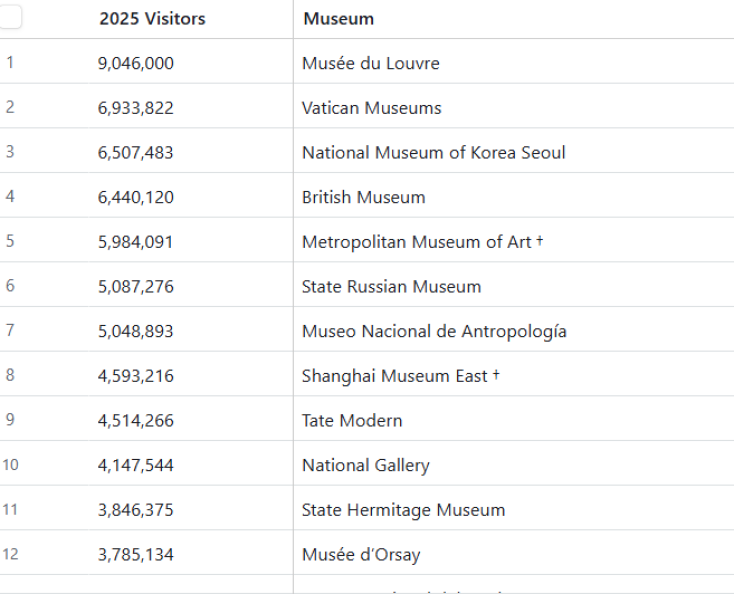This screenshot has width=734, height=594.
Task: Click the Museum column header
Action: coord(339,19)
